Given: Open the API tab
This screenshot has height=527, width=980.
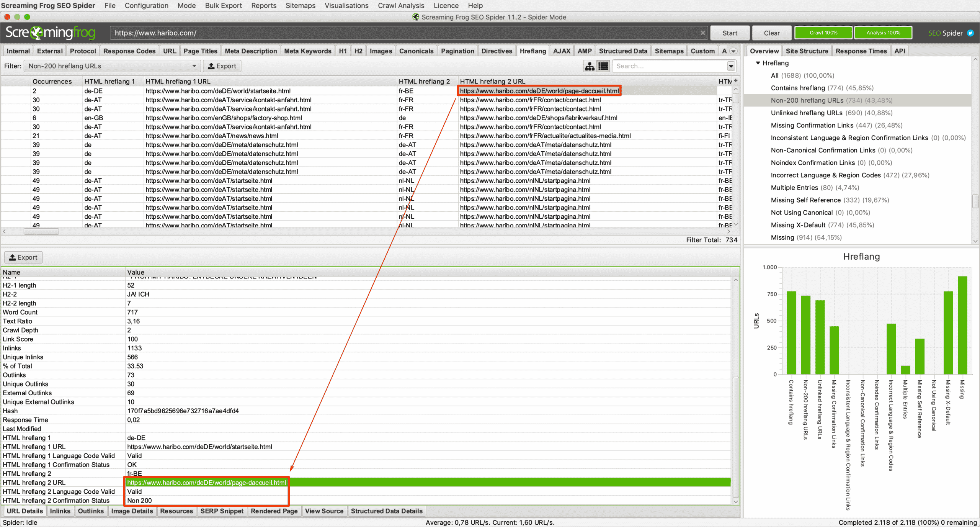Looking at the screenshot, I should pos(900,51).
